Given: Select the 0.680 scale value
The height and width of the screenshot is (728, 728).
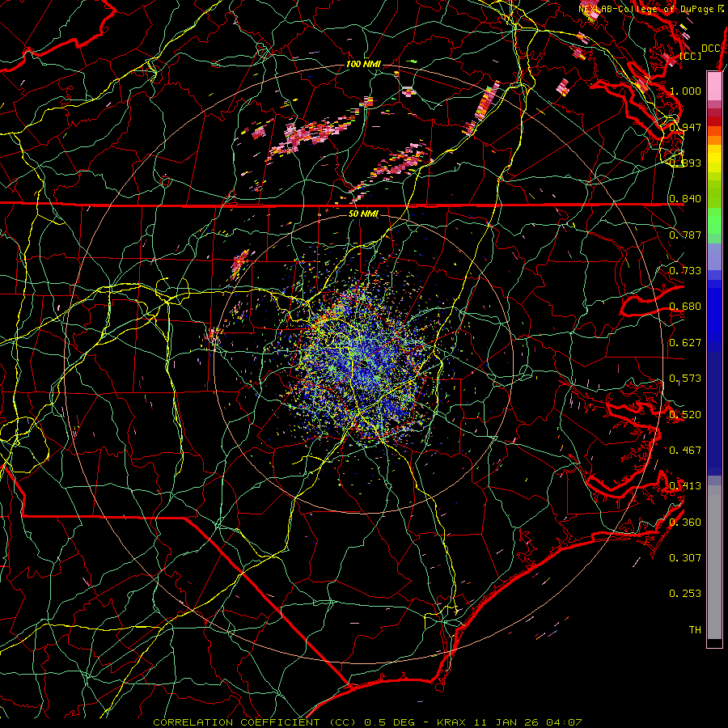Looking at the screenshot, I should click(685, 307).
